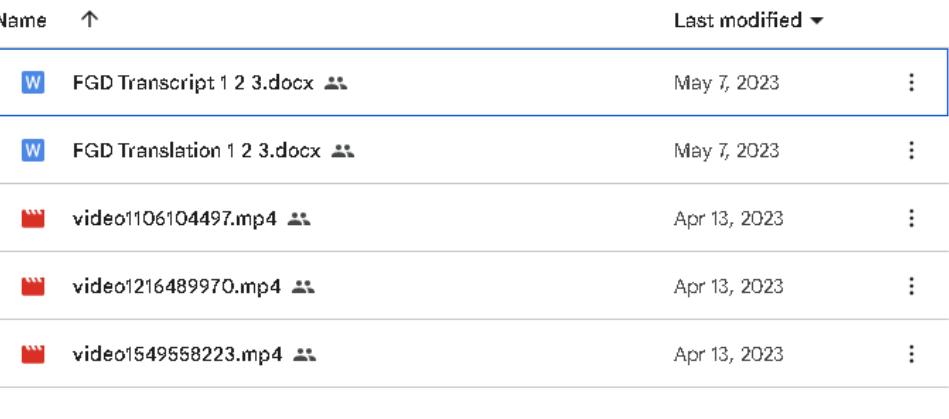Viewport: 949px width, 419px height.
Task: Select FGD Translation 1 2 3.docx file
Action: 196,151
